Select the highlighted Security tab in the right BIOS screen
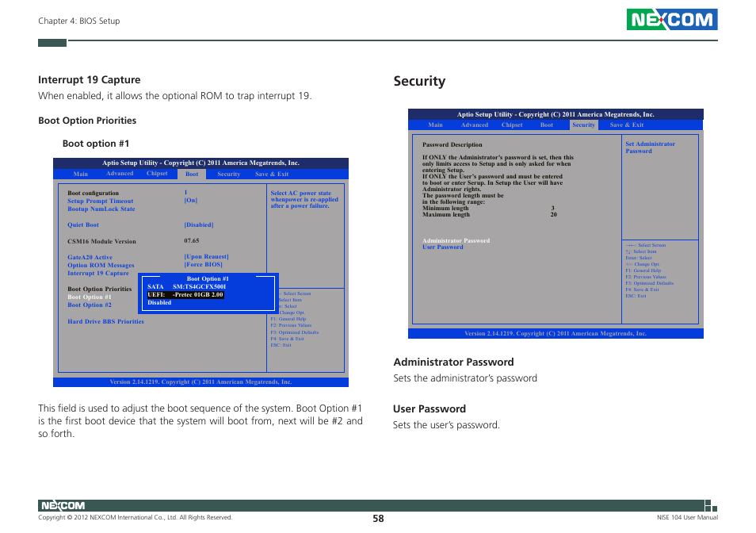 [x=584, y=125]
